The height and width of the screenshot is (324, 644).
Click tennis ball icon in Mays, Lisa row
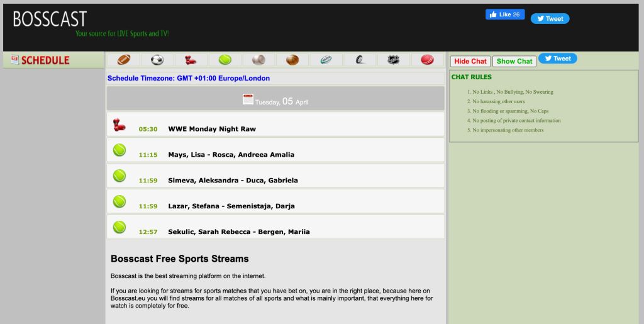point(119,150)
